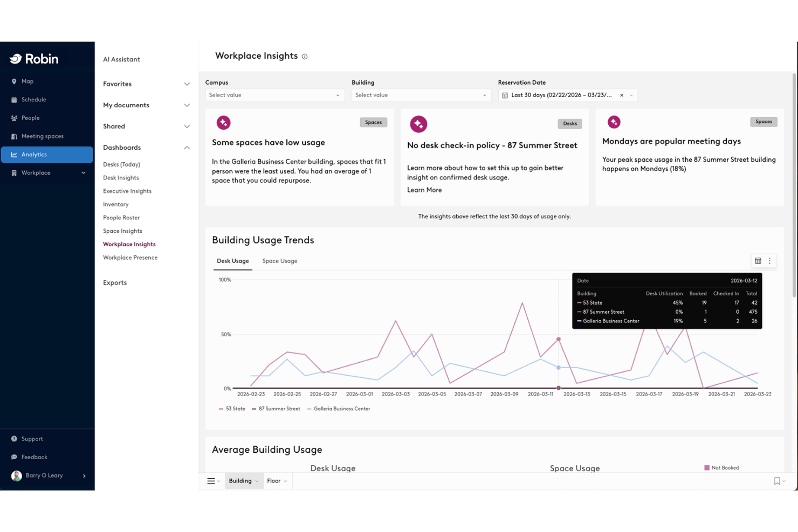Click the 45% Desk Utilization value
Image resolution: width=798 pixels, height=532 pixels.
pos(678,303)
